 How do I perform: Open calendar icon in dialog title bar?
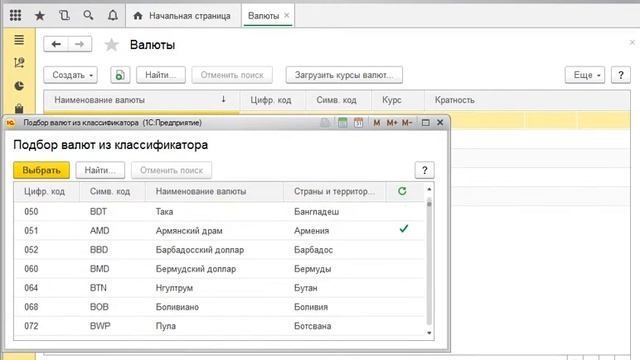[358, 122]
